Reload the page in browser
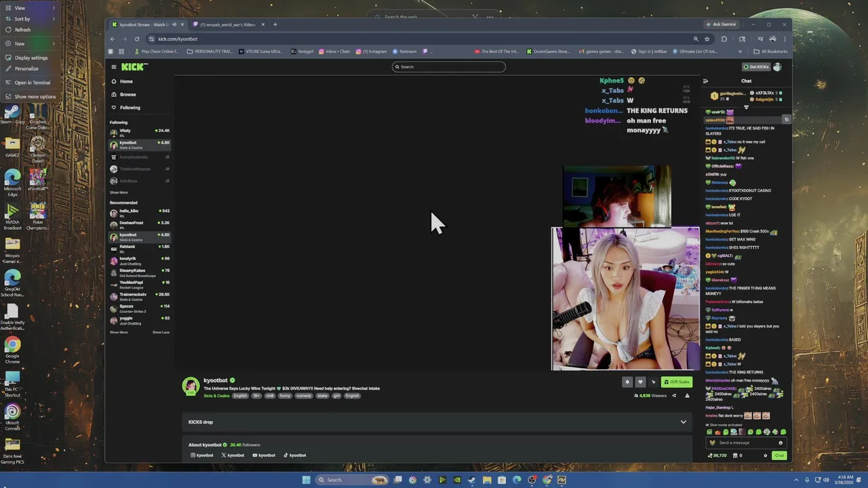This screenshot has height=488, width=868. 137,39
